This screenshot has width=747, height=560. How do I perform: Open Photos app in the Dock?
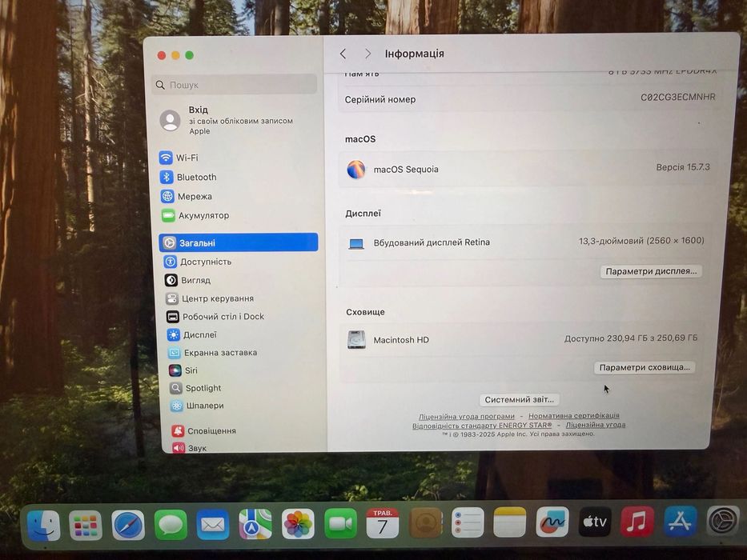click(298, 524)
